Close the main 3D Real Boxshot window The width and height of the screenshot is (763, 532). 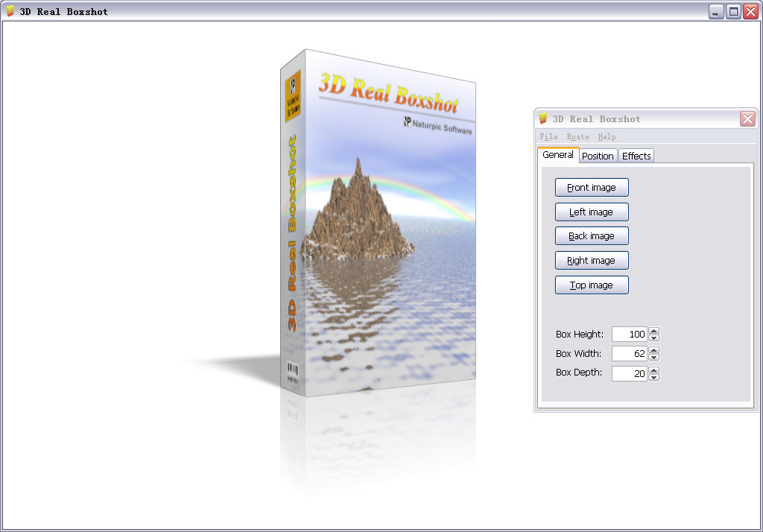click(750, 11)
